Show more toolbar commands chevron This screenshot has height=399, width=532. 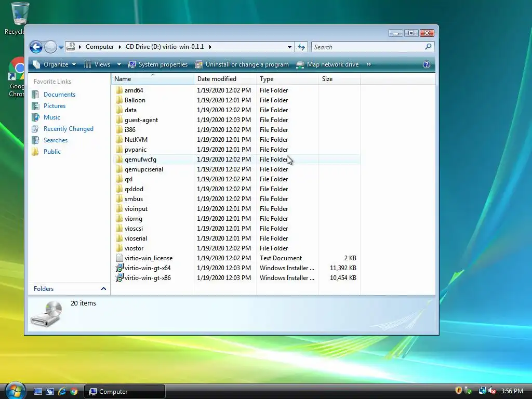(369, 64)
